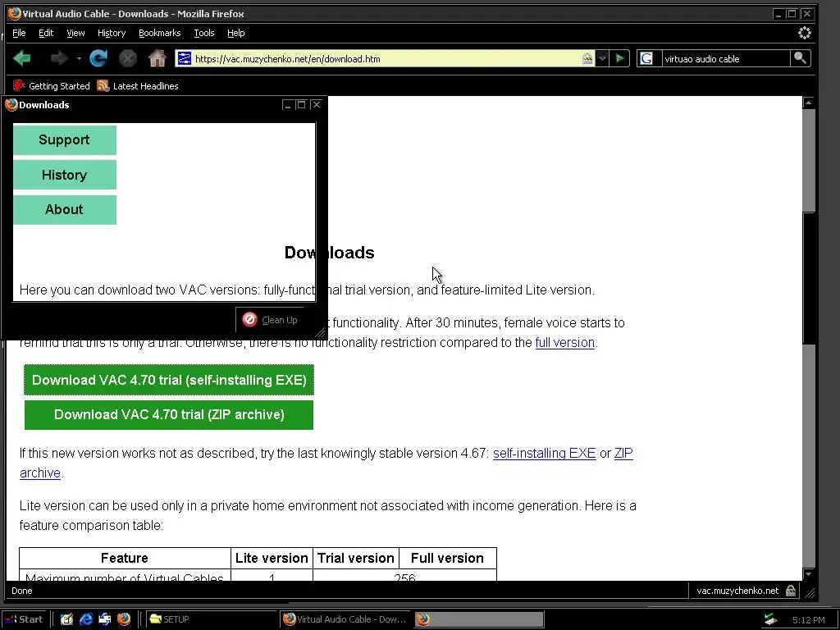Click the grayed Forward arrow button

[58, 58]
